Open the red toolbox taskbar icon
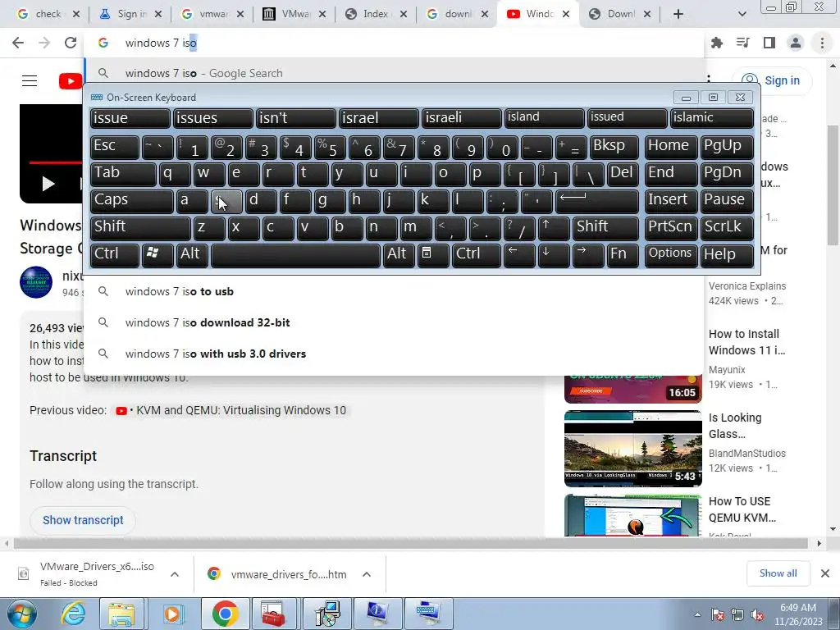The image size is (840, 630). 273,614
